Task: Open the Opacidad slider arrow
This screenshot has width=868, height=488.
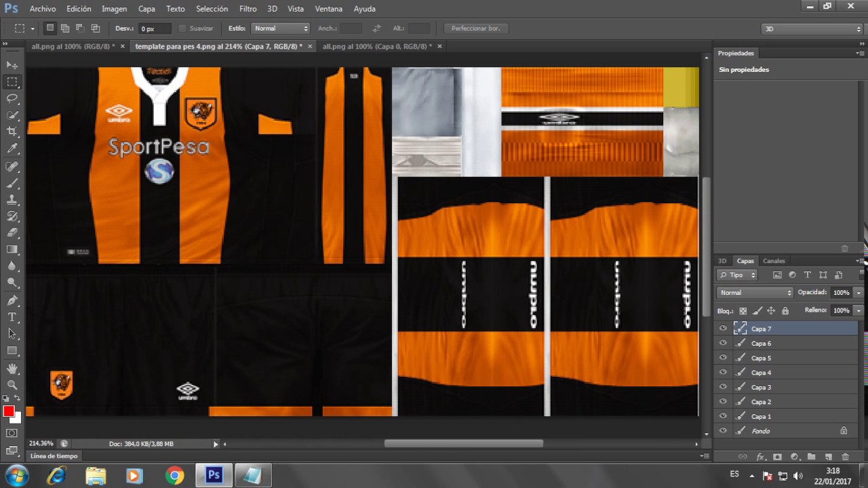Action: coord(859,293)
